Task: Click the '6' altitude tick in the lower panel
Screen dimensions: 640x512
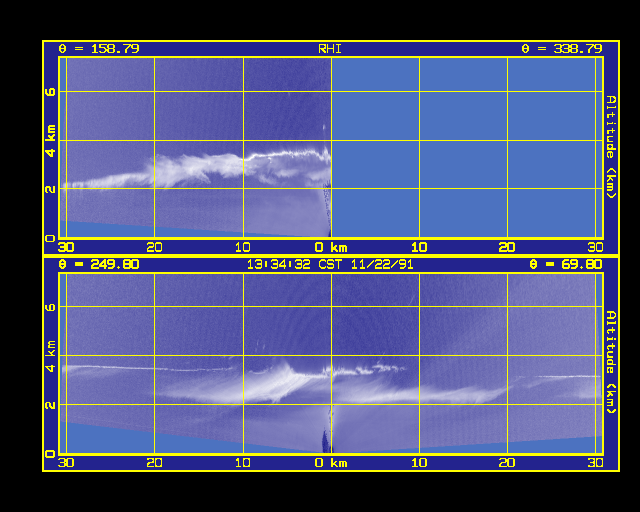Action: (50, 307)
